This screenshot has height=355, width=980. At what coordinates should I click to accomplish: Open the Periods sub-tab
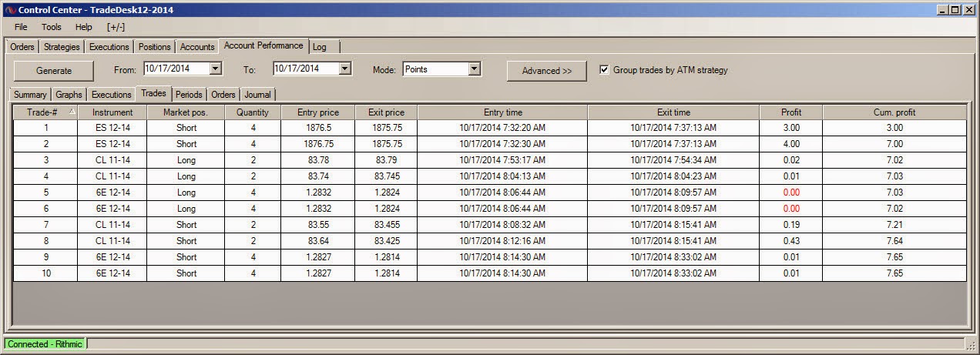189,95
